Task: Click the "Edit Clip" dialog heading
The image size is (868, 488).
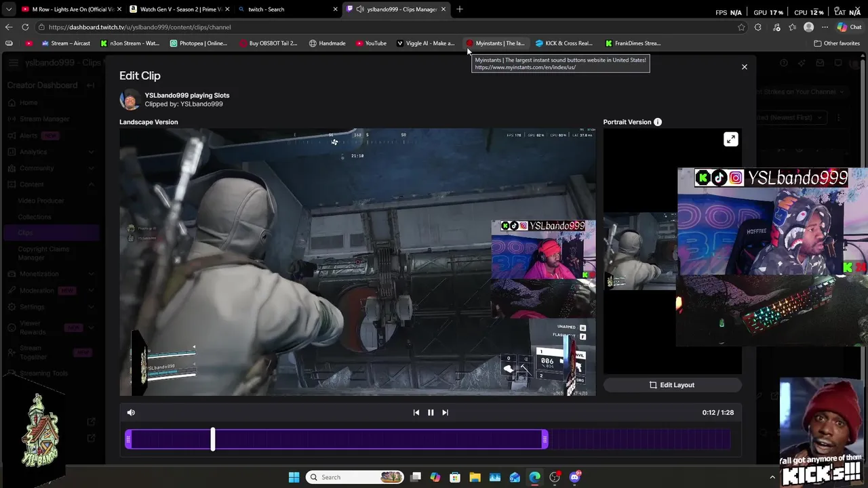Action: [x=140, y=76]
